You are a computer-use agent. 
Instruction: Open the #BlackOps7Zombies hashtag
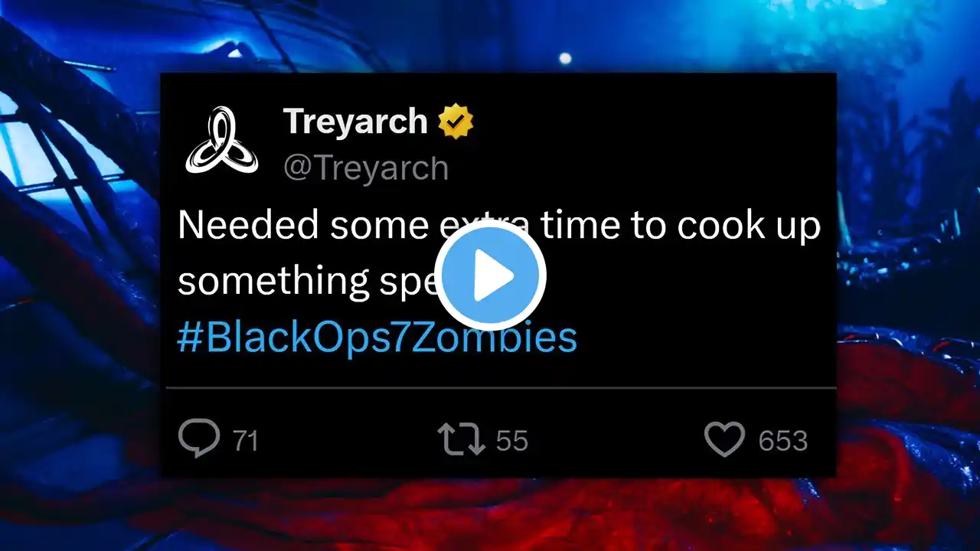pos(377,337)
